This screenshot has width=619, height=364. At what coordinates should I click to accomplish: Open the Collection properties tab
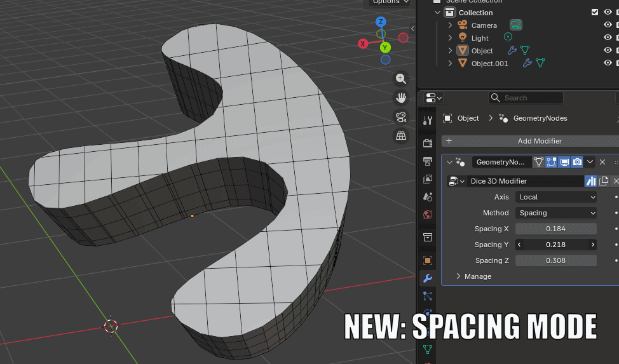428,238
